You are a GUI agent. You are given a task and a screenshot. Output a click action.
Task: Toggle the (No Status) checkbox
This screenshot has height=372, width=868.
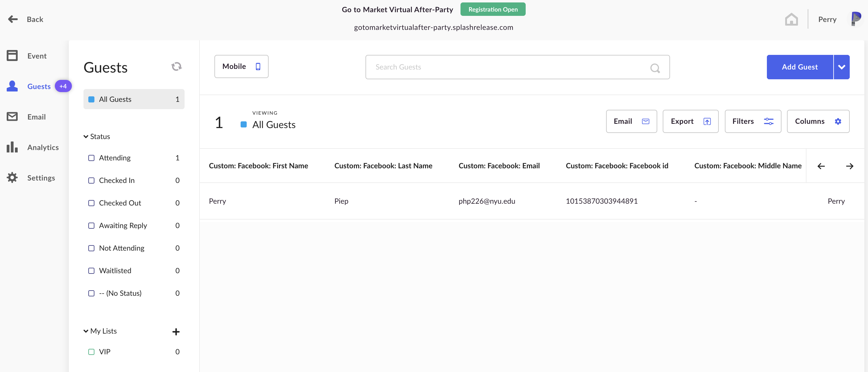click(x=91, y=293)
